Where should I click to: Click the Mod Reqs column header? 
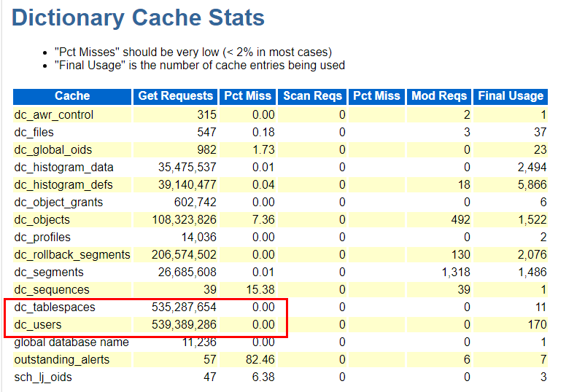click(x=438, y=96)
